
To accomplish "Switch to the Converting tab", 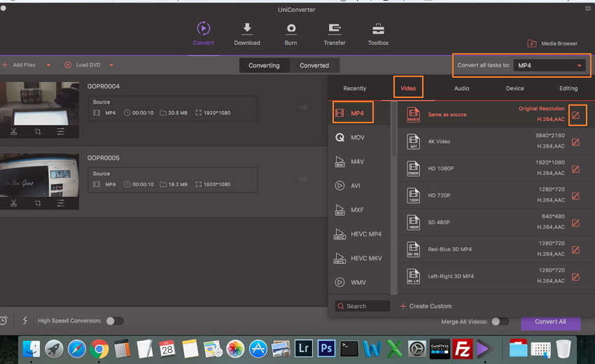I will pos(264,65).
